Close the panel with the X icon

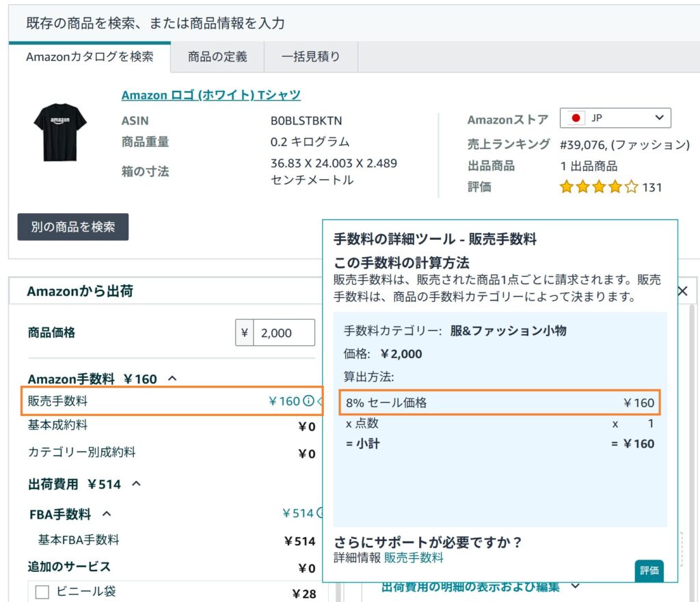click(x=683, y=291)
